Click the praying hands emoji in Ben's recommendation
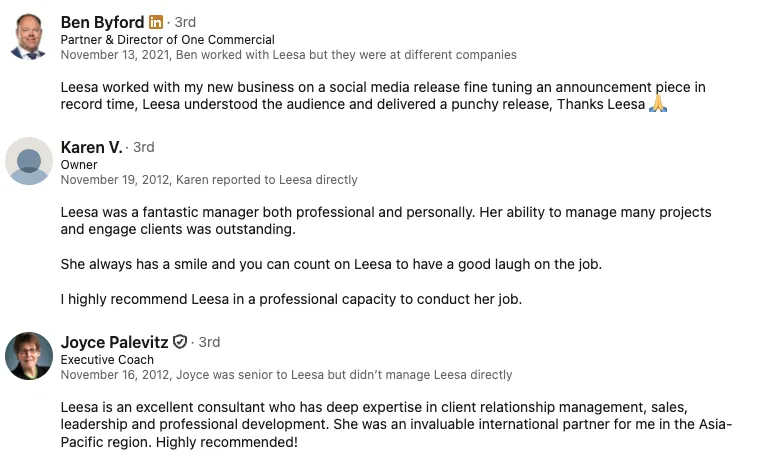 click(x=657, y=104)
